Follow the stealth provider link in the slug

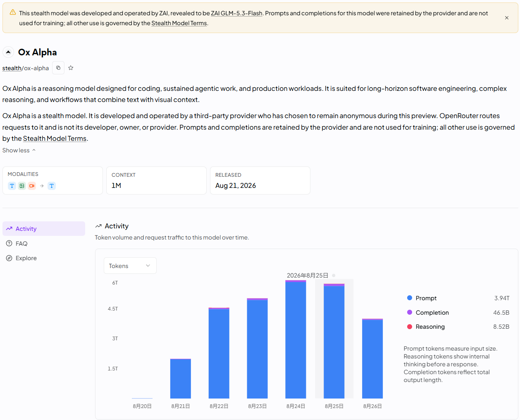[x=12, y=68]
